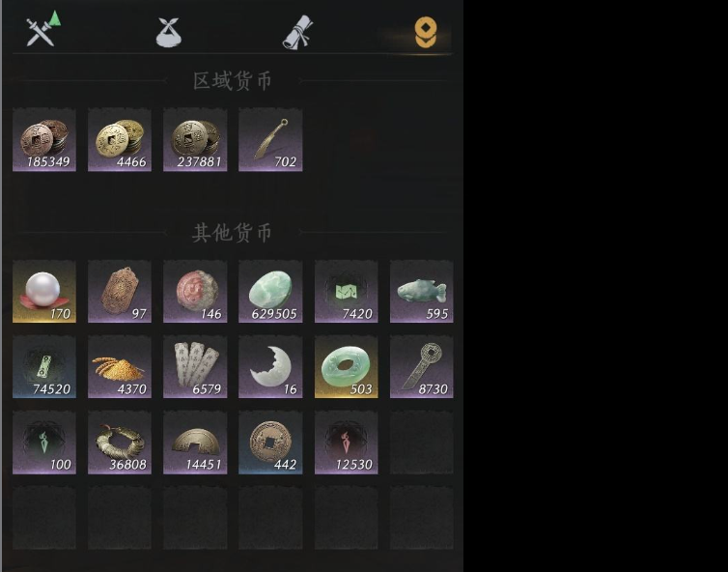Select the bronze tag token showing 97

click(120, 292)
